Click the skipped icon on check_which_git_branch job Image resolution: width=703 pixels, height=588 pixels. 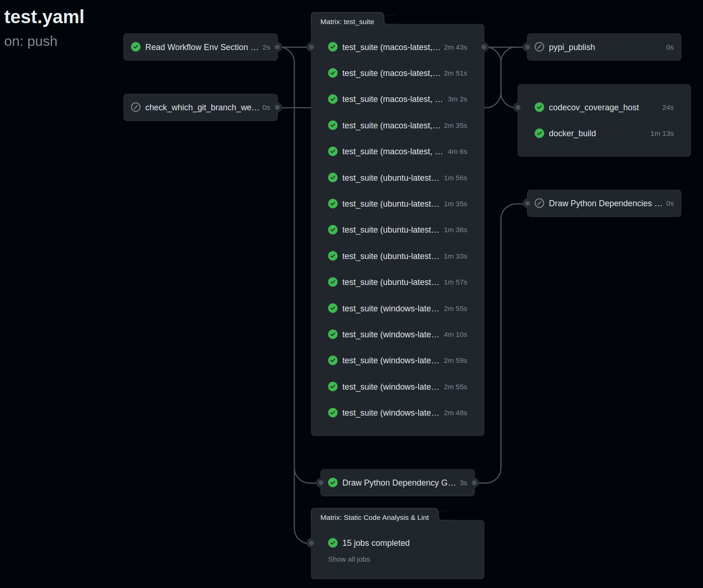pyautogui.click(x=136, y=107)
